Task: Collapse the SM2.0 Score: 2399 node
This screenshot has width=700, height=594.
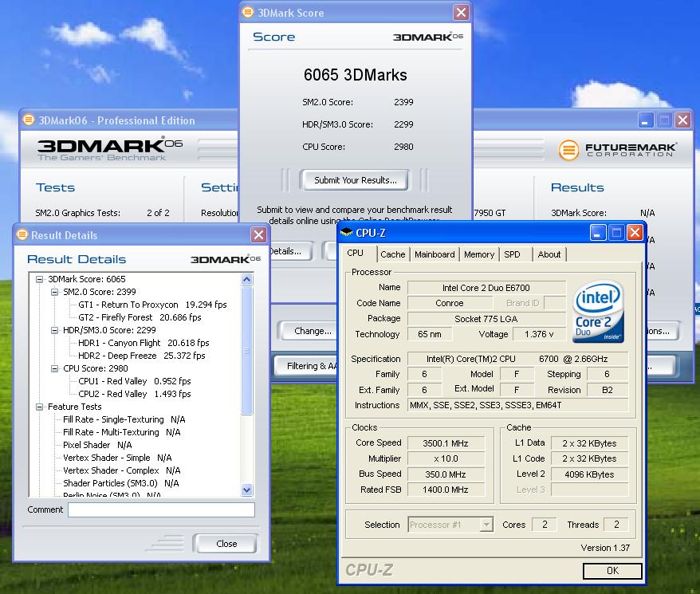Action: click(54, 292)
